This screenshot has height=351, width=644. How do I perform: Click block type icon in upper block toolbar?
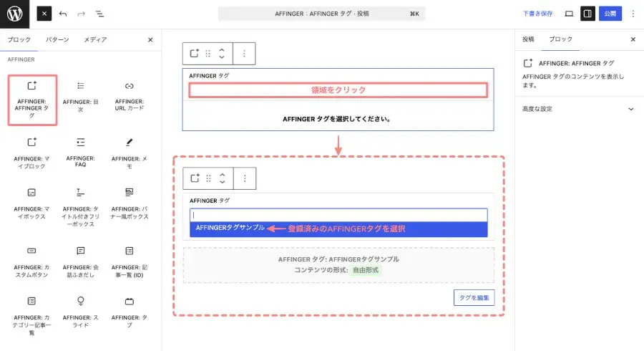[x=194, y=54]
